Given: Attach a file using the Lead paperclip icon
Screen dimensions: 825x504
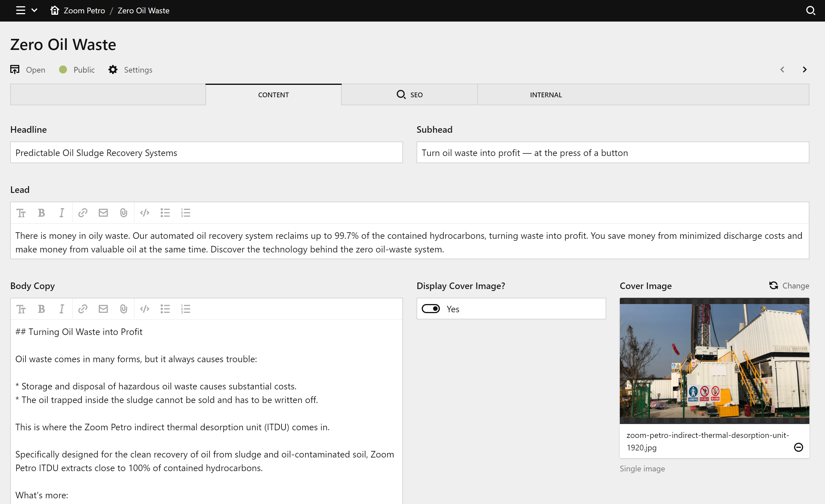Looking at the screenshot, I should (123, 212).
